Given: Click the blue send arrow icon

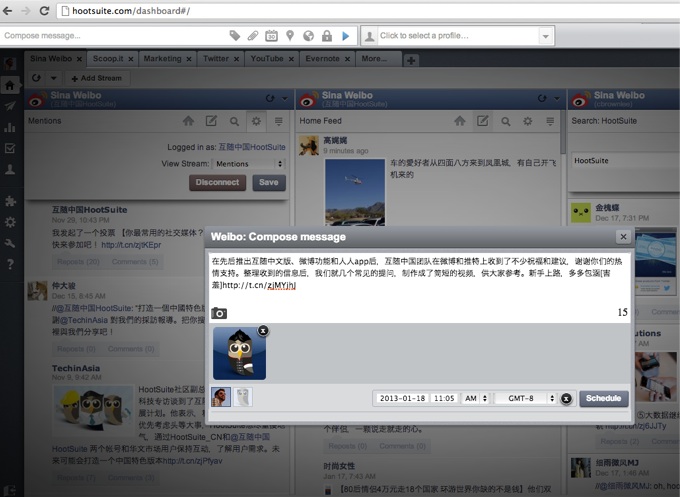Looking at the screenshot, I should pos(346,36).
